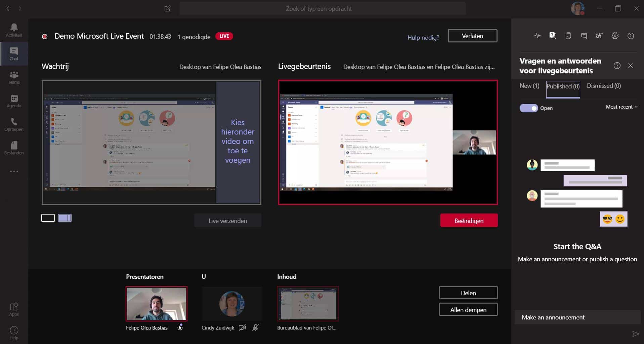Click Live verzenden button
This screenshot has height=344, width=644.
coord(227,221)
